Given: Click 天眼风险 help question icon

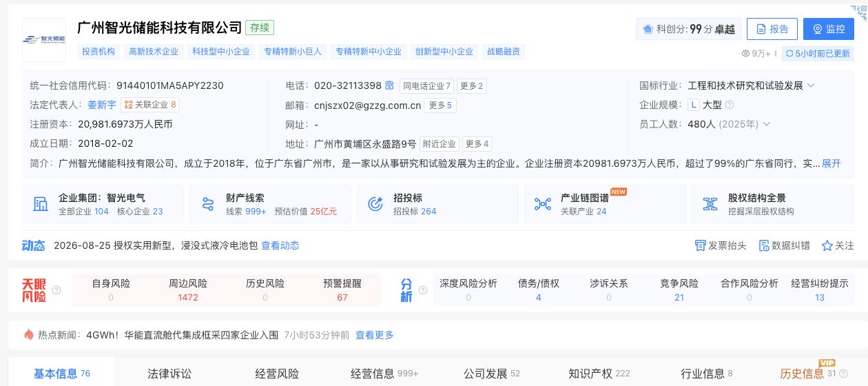Looking at the screenshot, I should click(56, 290).
